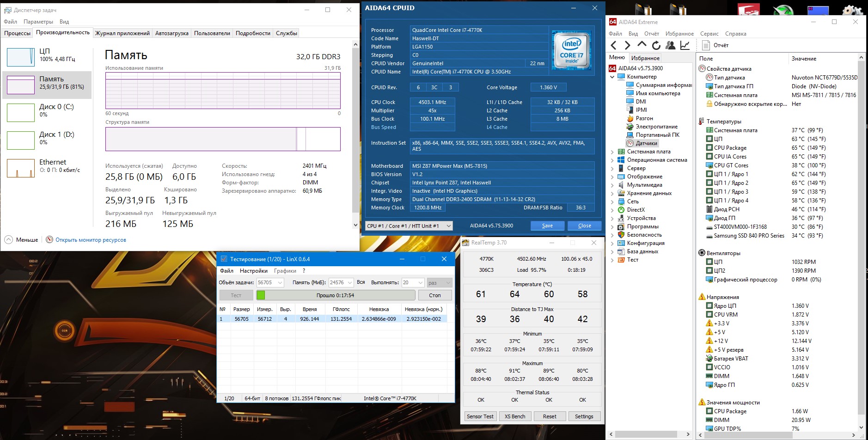Open the Разгон flame icon
Image resolution: width=868 pixels, height=440 pixels.
pos(630,118)
